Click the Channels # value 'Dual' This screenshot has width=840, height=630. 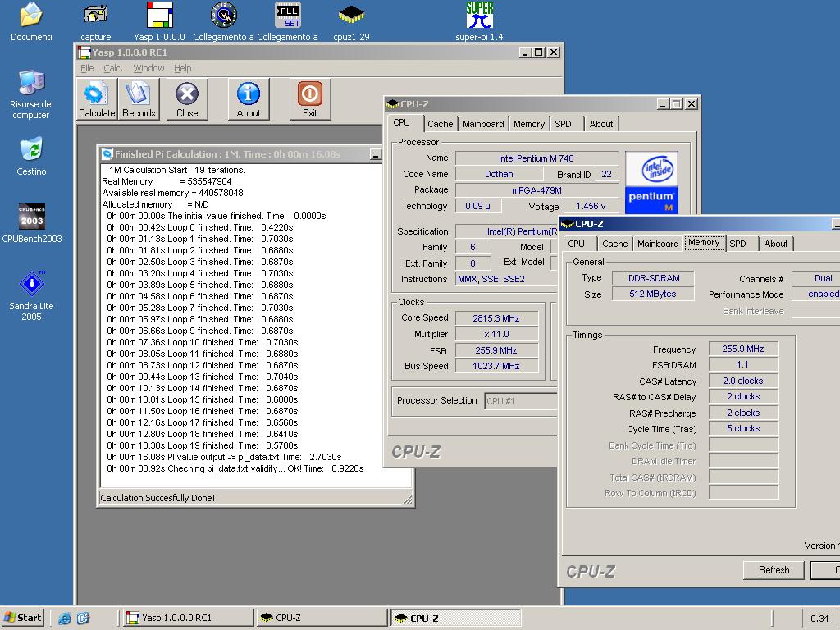click(x=816, y=278)
